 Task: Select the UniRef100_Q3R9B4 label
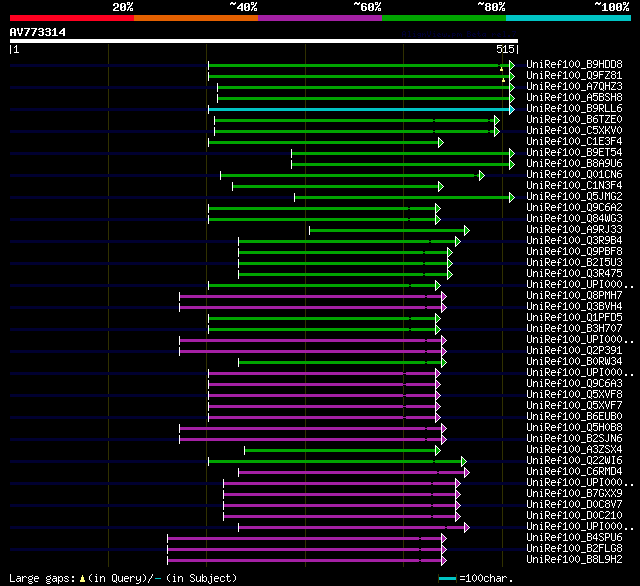(574, 240)
